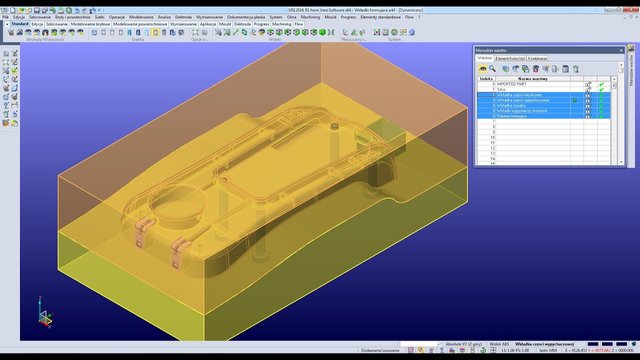The height and width of the screenshot is (360, 640).
Task: Click the new document icon in quick access bar
Action: click(x=13, y=10)
